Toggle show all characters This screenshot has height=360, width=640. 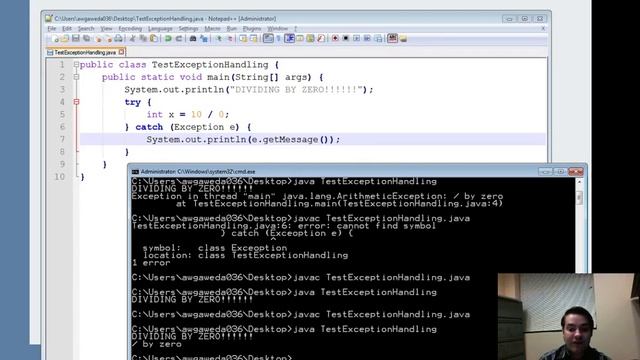click(x=279, y=39)
